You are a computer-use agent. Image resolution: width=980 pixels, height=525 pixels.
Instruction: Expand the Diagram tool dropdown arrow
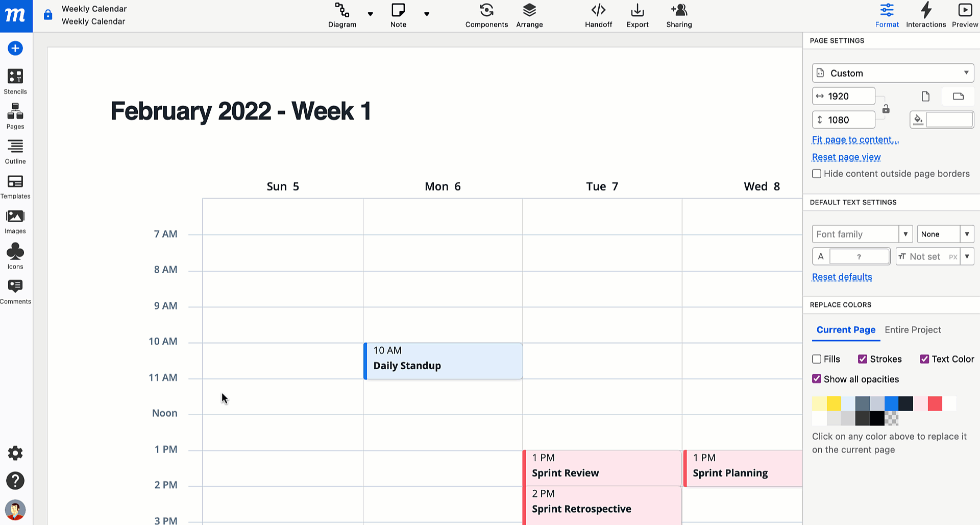pos(371,14)
